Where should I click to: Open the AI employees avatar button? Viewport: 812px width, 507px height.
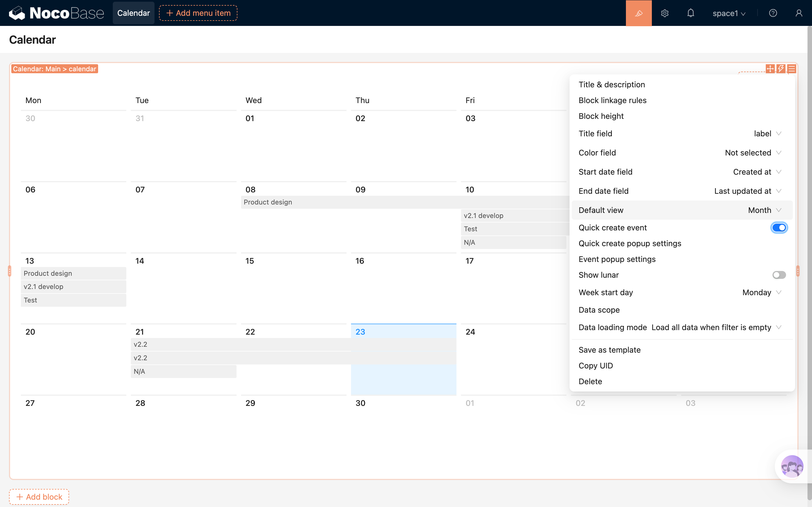(x=792, y=466)
